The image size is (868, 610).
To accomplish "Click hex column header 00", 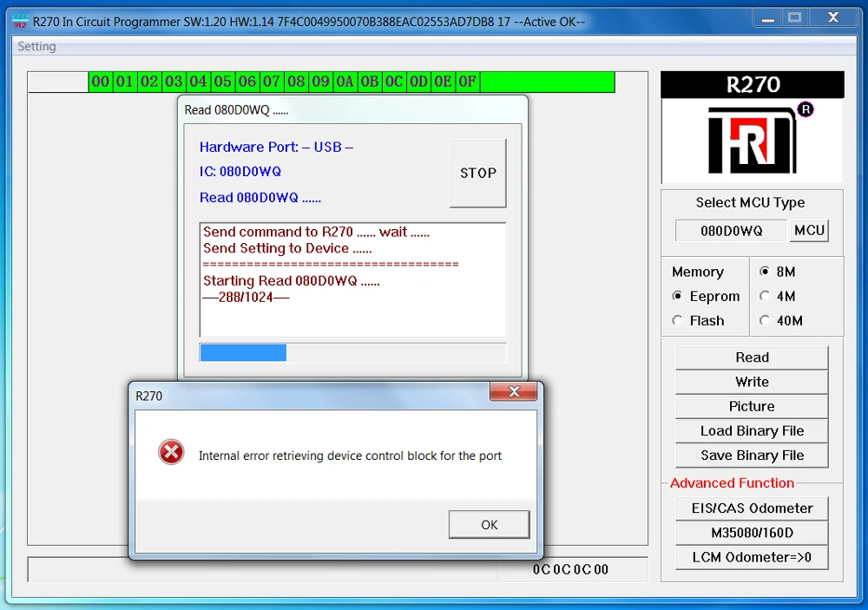I will click(x=101, y=82).
